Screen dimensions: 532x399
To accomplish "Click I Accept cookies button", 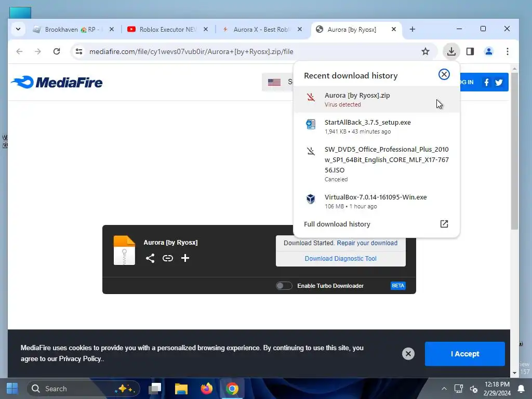I will coord(464,354).
